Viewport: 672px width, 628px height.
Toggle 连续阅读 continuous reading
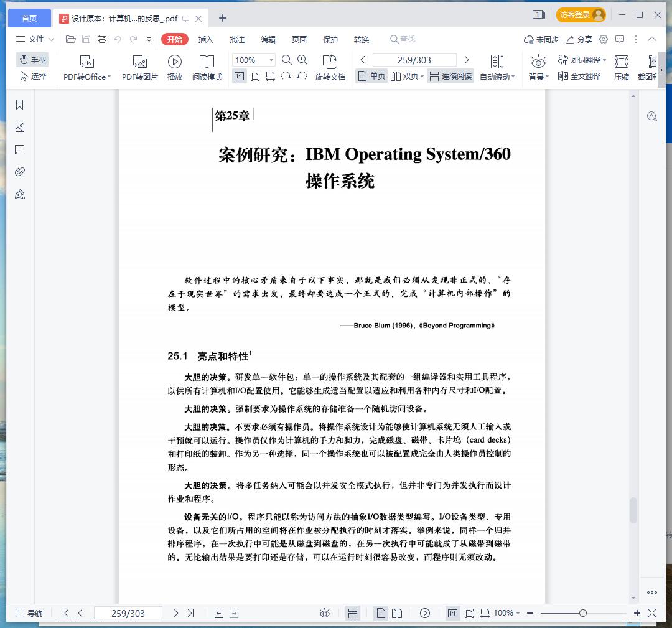point(450,77)
